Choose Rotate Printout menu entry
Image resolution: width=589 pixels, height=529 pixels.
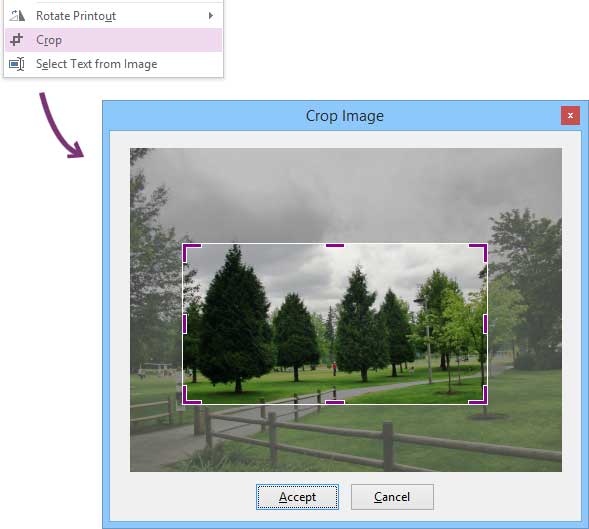[113, 16]
